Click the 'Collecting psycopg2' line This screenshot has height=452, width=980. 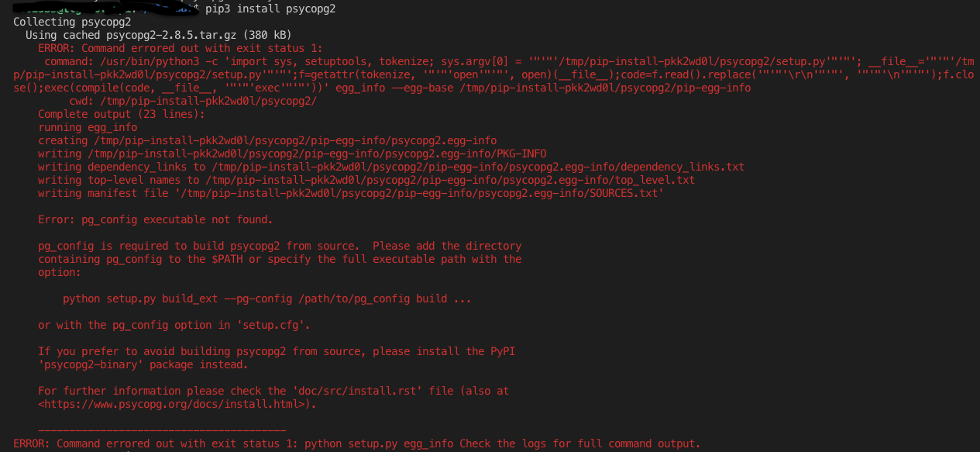(x=72, y=22)
